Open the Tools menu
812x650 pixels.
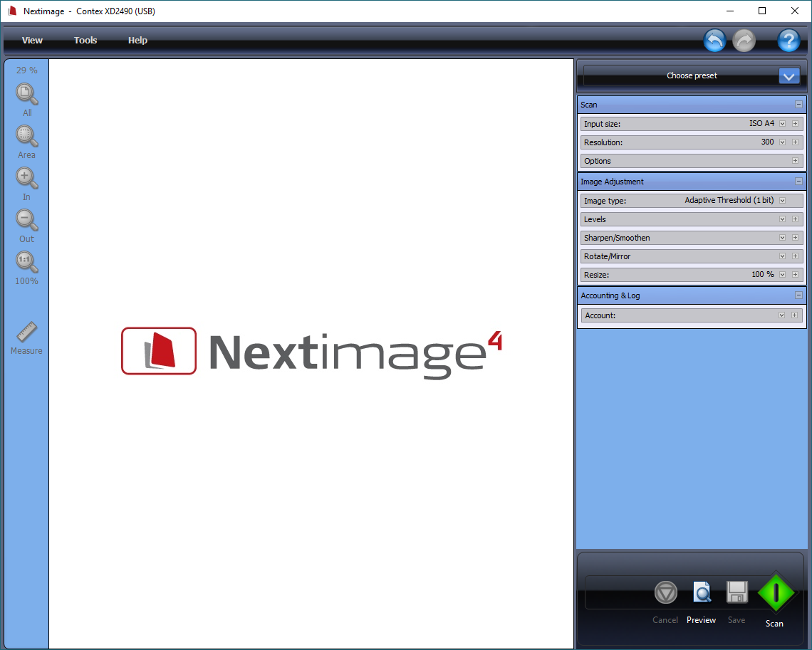tap(85, 41)
